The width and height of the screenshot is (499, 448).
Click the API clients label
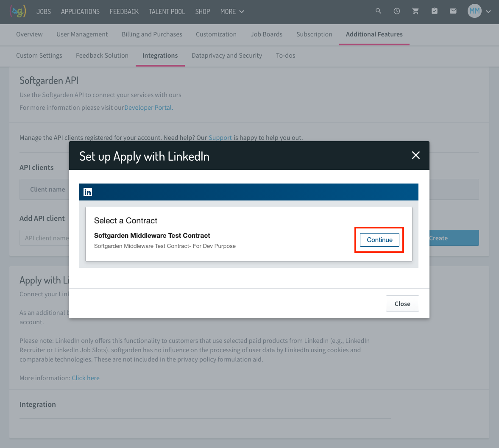(36, 168)
